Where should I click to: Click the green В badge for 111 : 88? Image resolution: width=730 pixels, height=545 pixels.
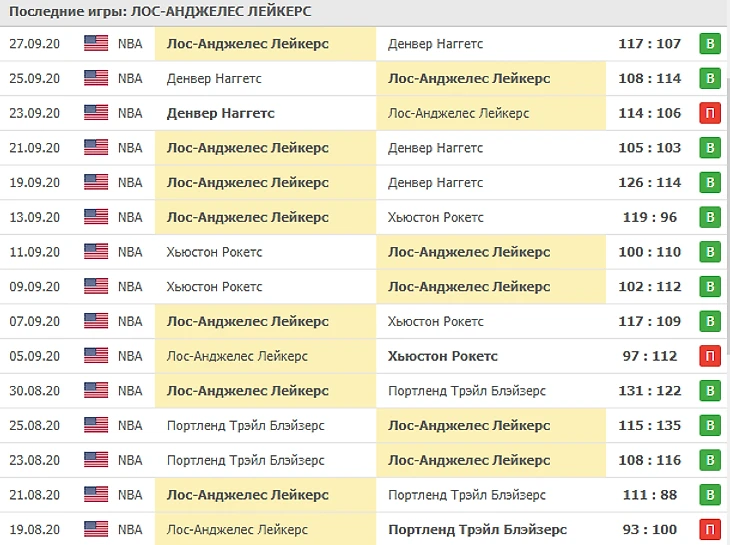[710, 495]
